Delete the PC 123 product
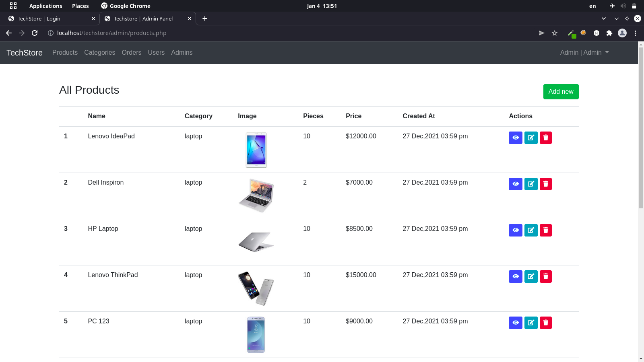Viewport: 644px width, 362px height. (546, 323)
